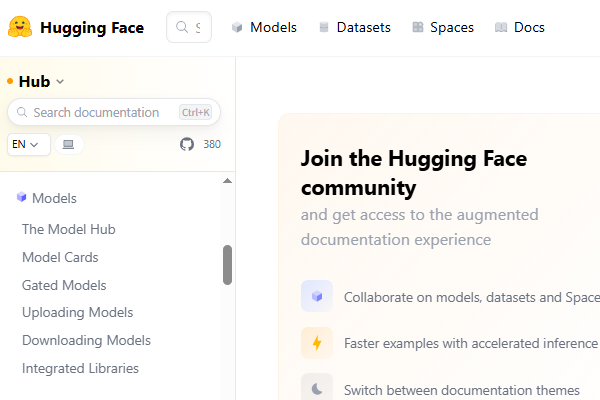
Task: Click the database icon beside Datasets
Action: pyautogui.click(x=324, y=27)
